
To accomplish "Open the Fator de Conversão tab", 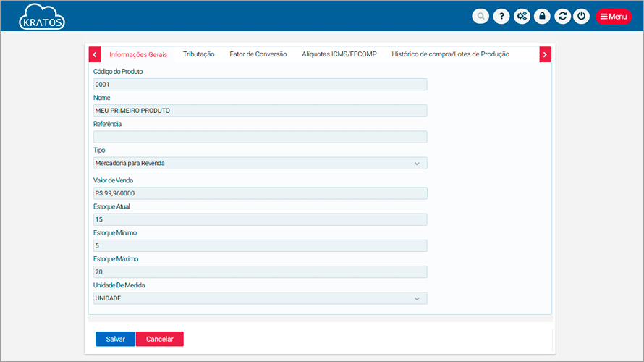I will pyautogui.click(x=258, y=54).
